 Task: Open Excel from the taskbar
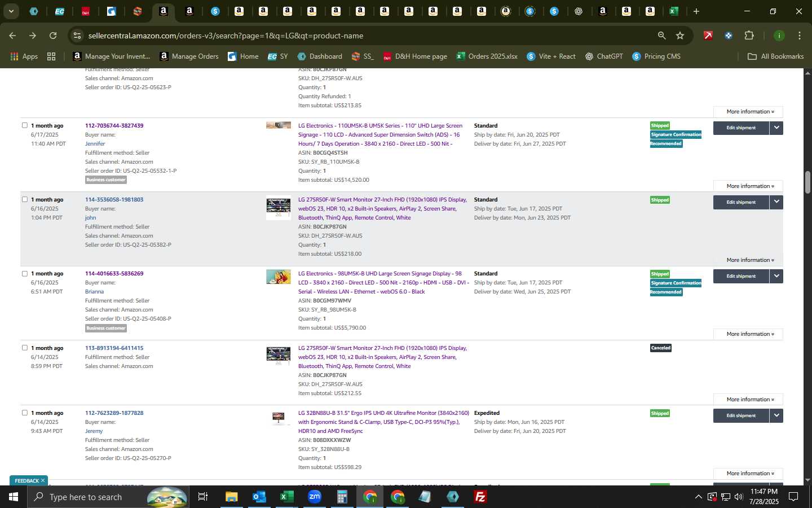(287, 497)
